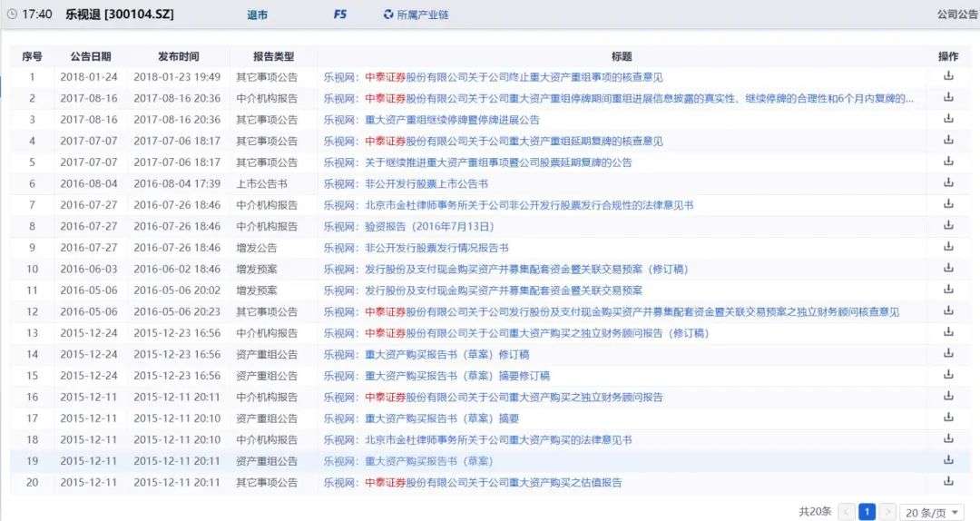Click the date cell 2018-01-24
The width and height of the screenshot is (980, 521).
point(89,77)
